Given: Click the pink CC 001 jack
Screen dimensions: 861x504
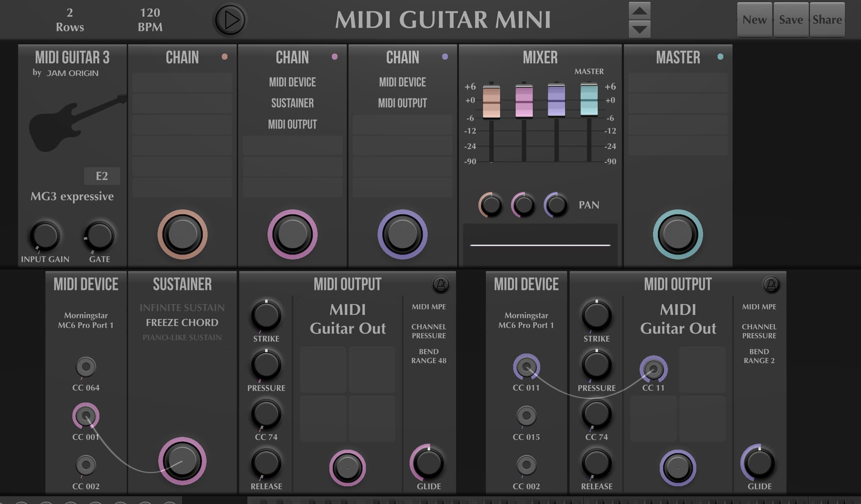Looking at the screenshot, I should 86,416.
